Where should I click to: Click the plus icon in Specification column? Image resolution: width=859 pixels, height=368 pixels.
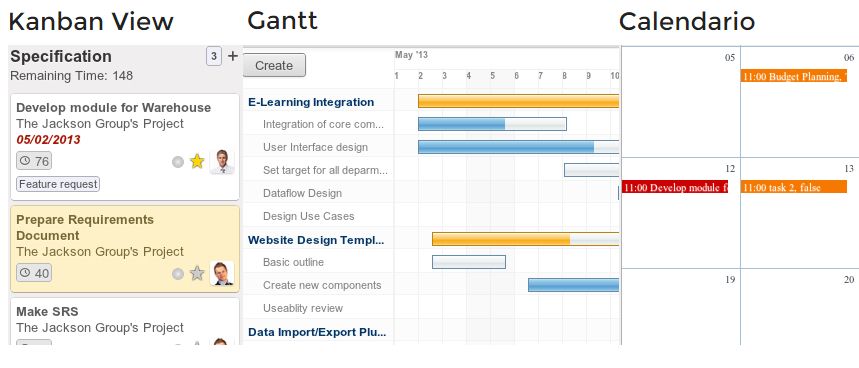pos(233,56)
